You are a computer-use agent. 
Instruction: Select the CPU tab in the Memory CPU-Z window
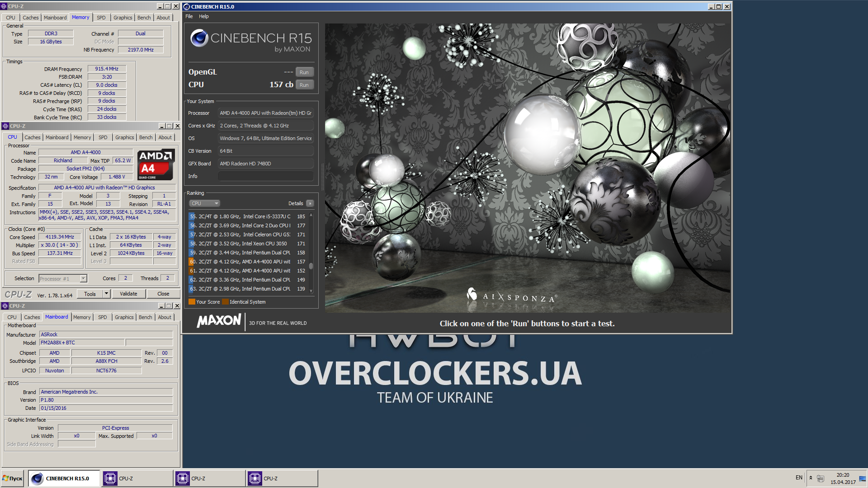[10, 18]
